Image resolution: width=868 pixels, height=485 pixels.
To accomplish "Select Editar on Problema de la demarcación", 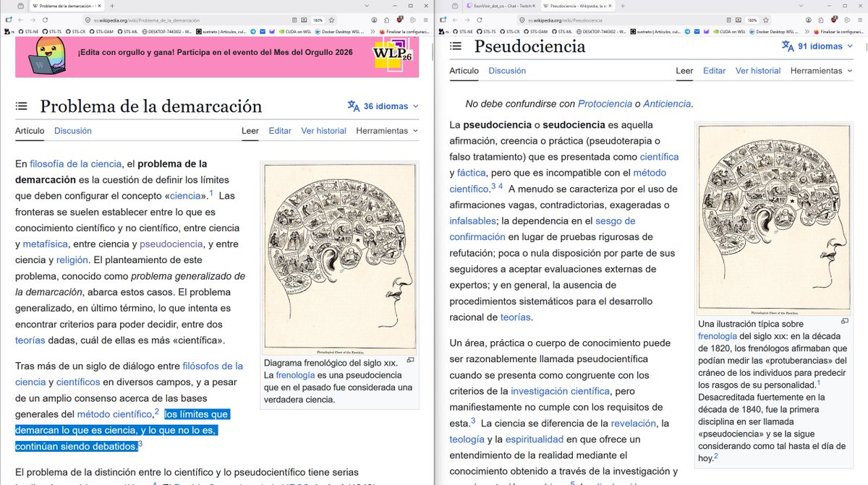I will pos(280,131).
